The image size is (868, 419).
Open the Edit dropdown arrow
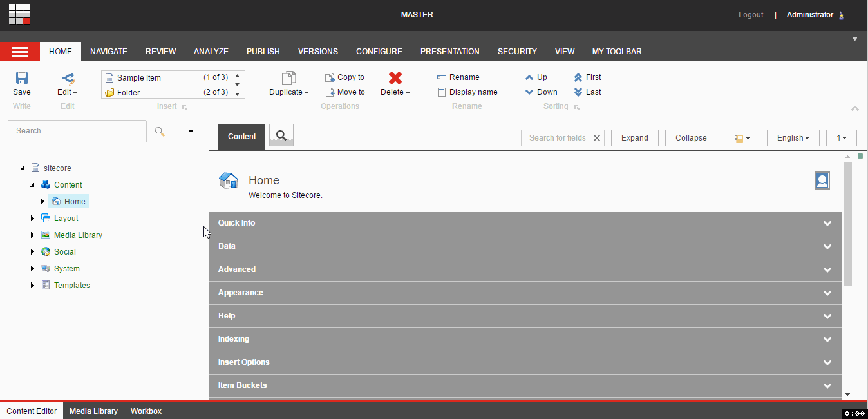click(x=75, y=93)
